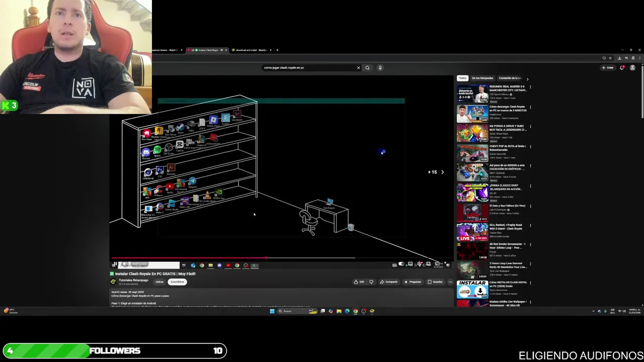Screen dimensions: 644x362
Task: Open 2 Hours Loop Lone Samurai video title
Action: point(508,265)
